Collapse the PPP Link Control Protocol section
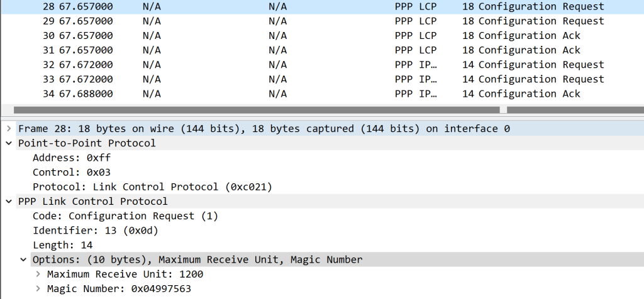The height and width of the screenshot is (299, 644). click(x=8, y=202)
